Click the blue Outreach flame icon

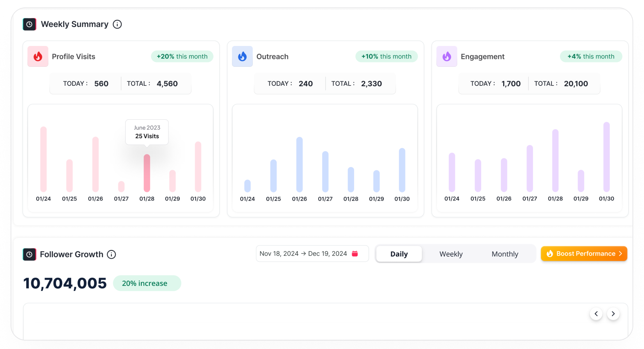point(242,56)
